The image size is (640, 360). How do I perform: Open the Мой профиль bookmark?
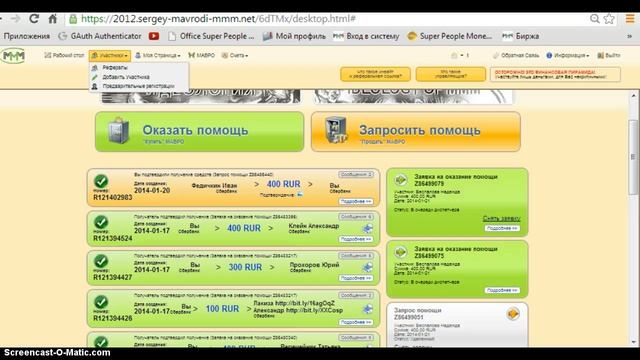pyautogui.click(x=294, y=36)
